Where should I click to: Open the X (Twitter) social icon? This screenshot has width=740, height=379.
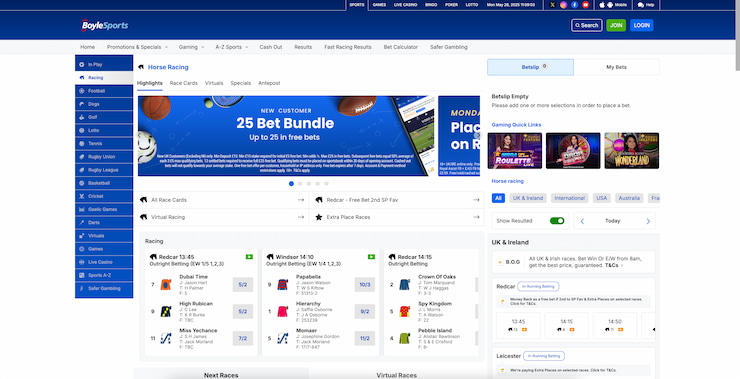click(x=553, y=5)
